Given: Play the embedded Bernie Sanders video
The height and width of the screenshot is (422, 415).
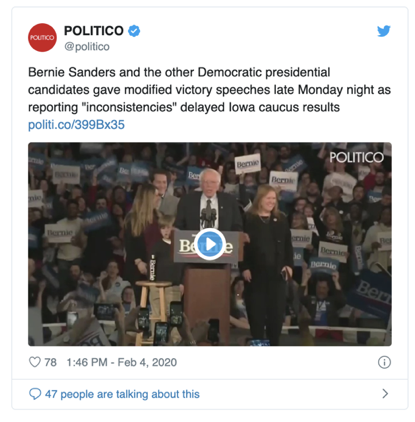Looking at the screenshot, I should click(210, 244).
